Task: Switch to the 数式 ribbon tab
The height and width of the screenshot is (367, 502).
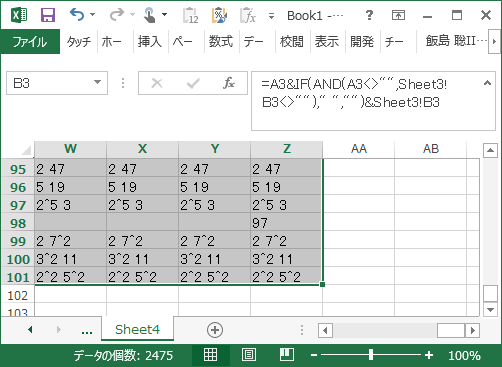Action: point(221,42)
